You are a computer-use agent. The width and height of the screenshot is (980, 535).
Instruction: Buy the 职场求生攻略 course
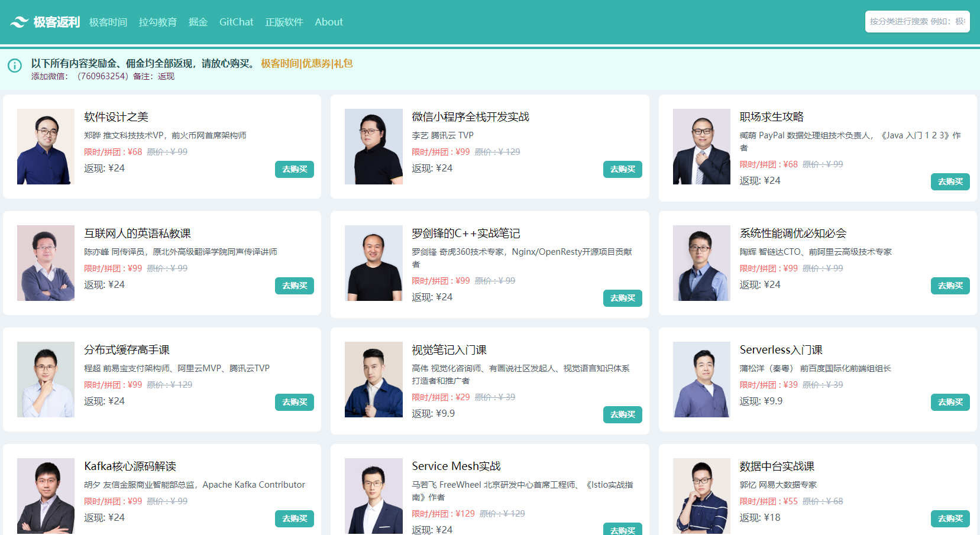(950, 182)
